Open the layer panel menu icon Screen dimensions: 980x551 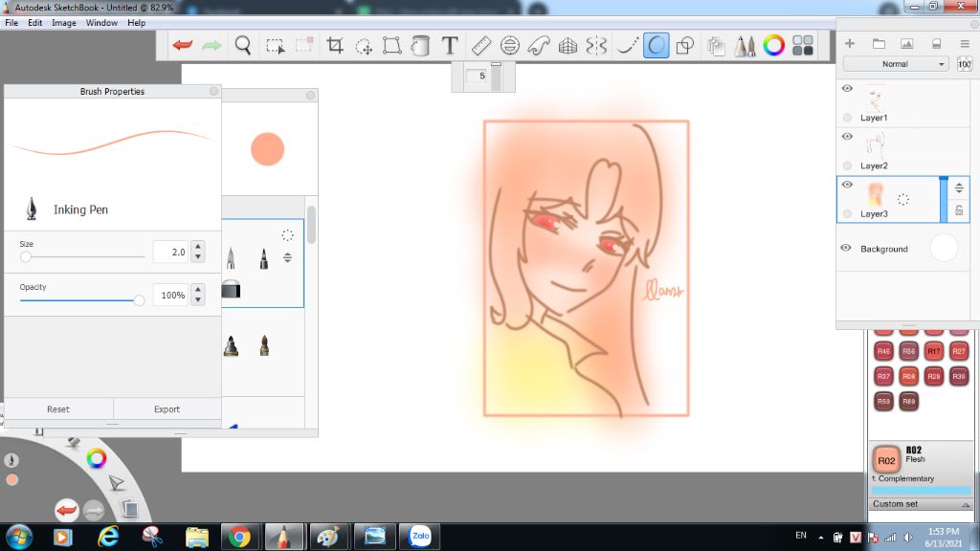click(x=965, y=43)
